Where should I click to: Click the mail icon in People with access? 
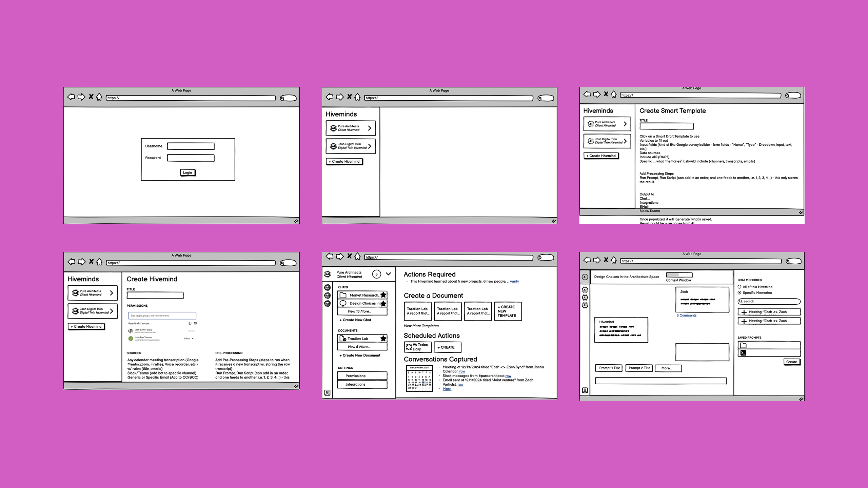[x=195, y=323]
